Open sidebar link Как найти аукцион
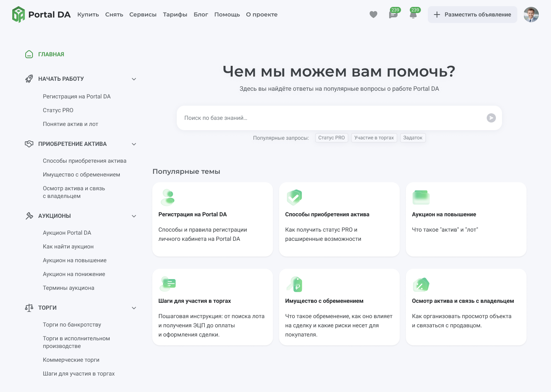The height and width of the screenshot is (392, 551). (68, 247)
